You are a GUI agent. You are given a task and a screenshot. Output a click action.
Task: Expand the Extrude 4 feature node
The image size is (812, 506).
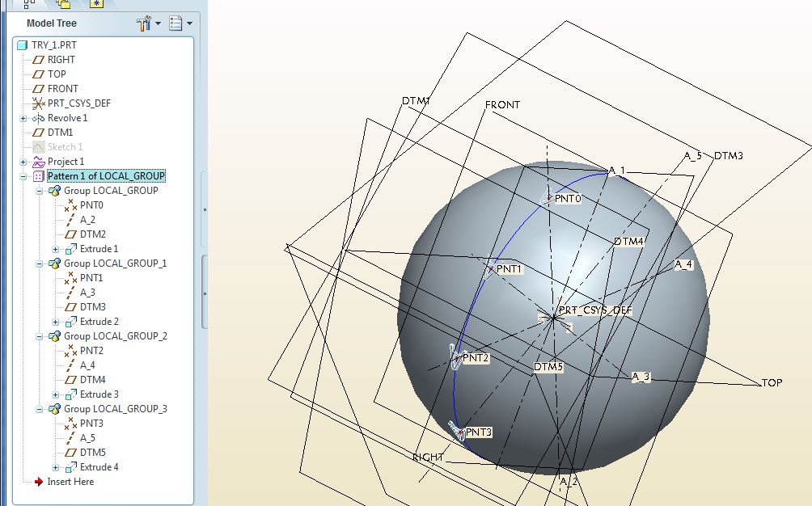point(56,468)
